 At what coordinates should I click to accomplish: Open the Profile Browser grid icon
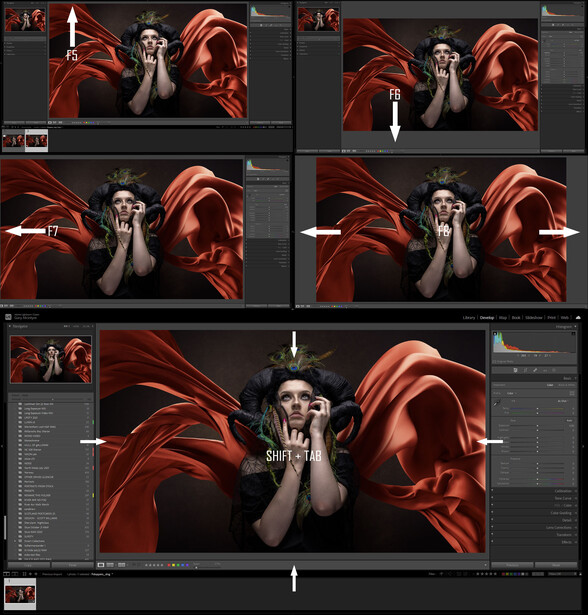click(x=572, y=393)
